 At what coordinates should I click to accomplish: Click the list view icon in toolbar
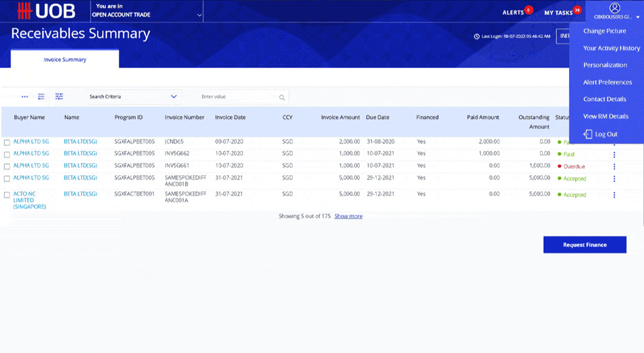(41, 96)
